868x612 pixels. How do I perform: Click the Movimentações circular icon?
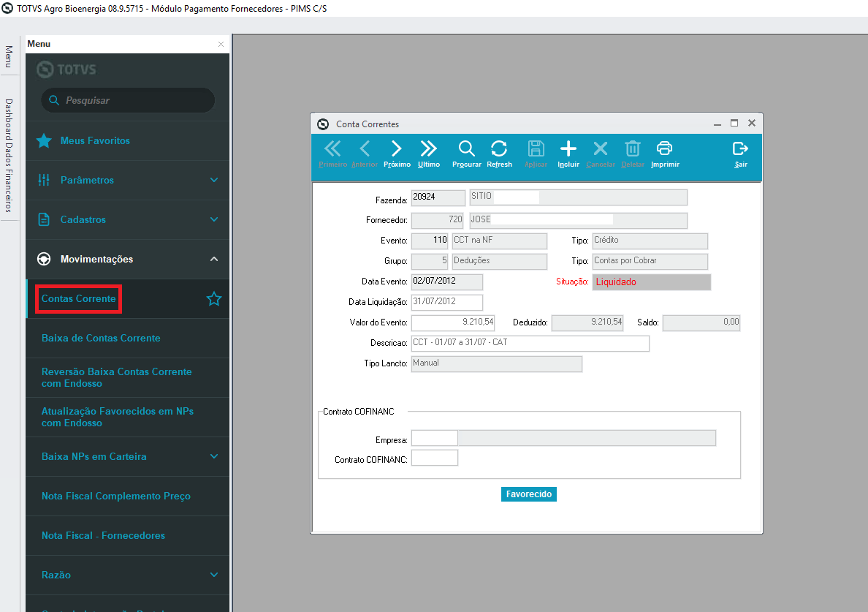click(44, 259)
